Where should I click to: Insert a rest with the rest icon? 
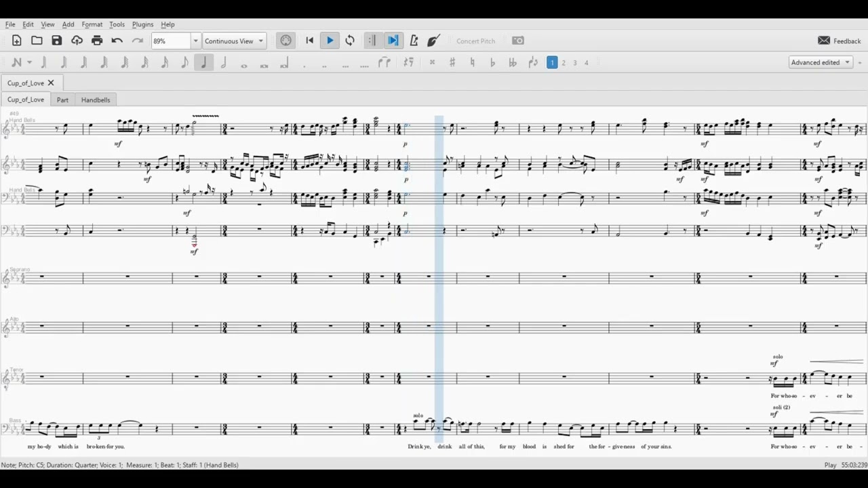coord(408,62)
